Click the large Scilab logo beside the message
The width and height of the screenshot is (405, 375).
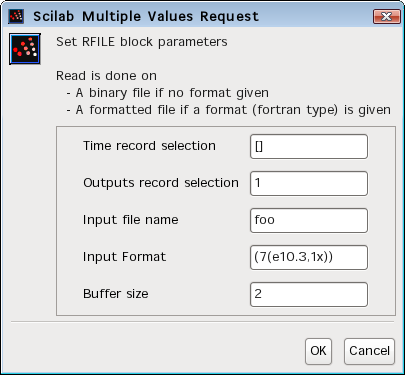(x=25, y=49)
